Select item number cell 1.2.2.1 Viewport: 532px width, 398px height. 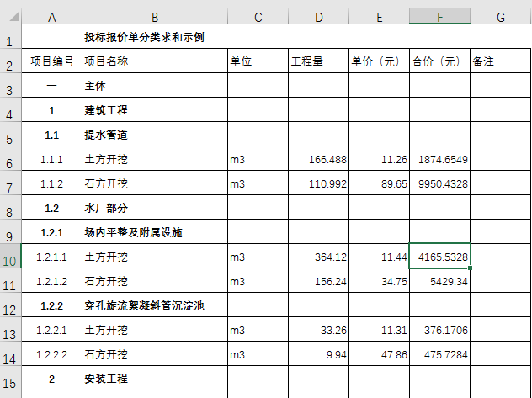pyautogui.click(x=52, y=330)
